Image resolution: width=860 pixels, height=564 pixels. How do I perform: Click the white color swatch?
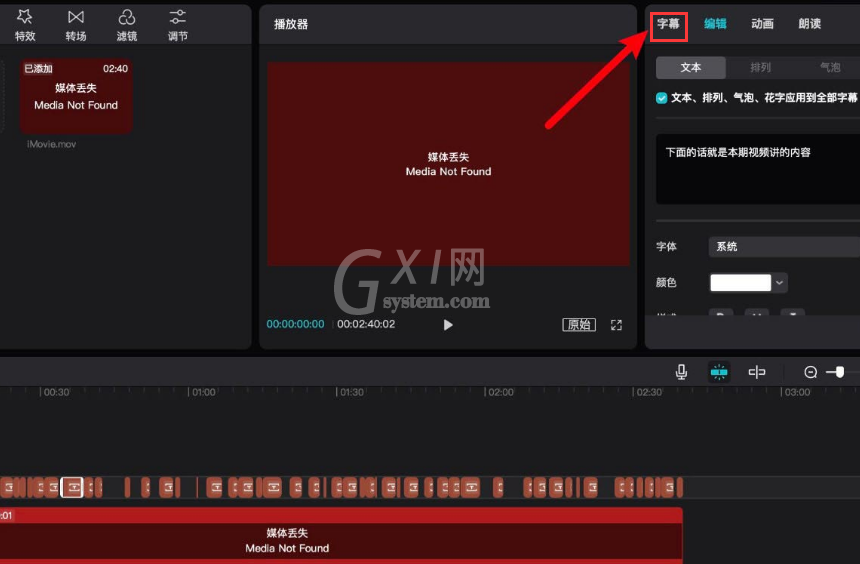point(740,283)
